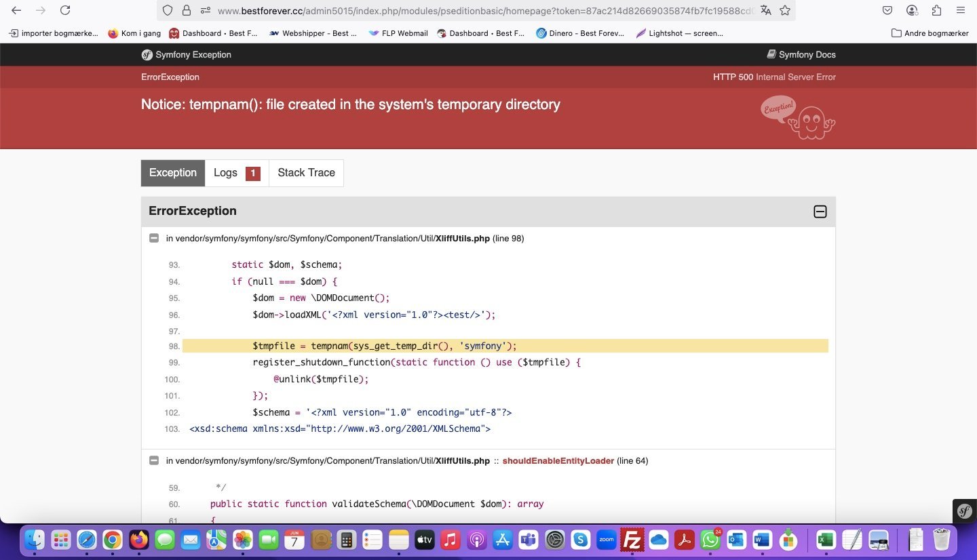Screen dimensions: 977x560
Task: Open the 'Webshipper - Best' bookmark
Action: pos(313,33)
